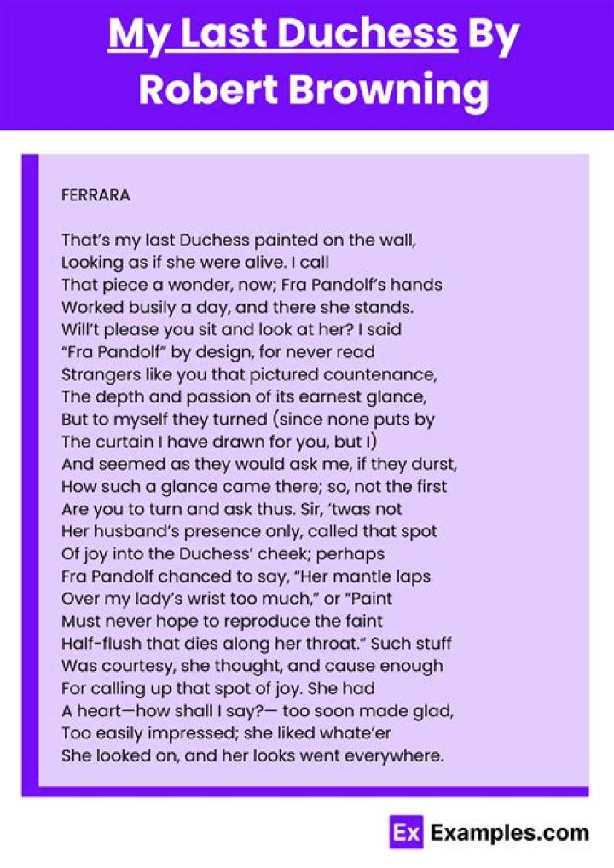Click the last line "She looked on, and her looks"
The image size is (614, 868).
(253, 755)
